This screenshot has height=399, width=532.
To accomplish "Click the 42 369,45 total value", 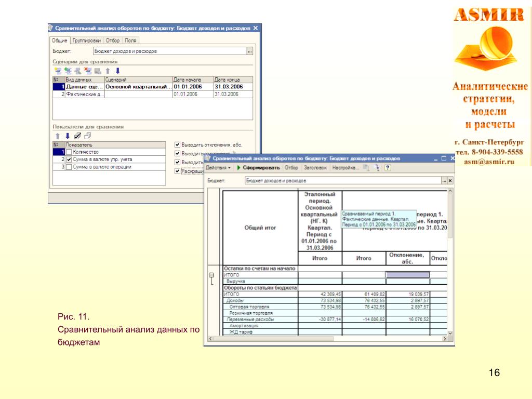I will coord(330,294).
